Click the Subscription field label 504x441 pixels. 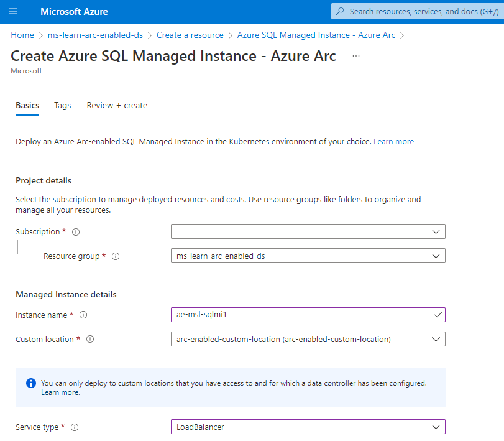coord(38,232)
